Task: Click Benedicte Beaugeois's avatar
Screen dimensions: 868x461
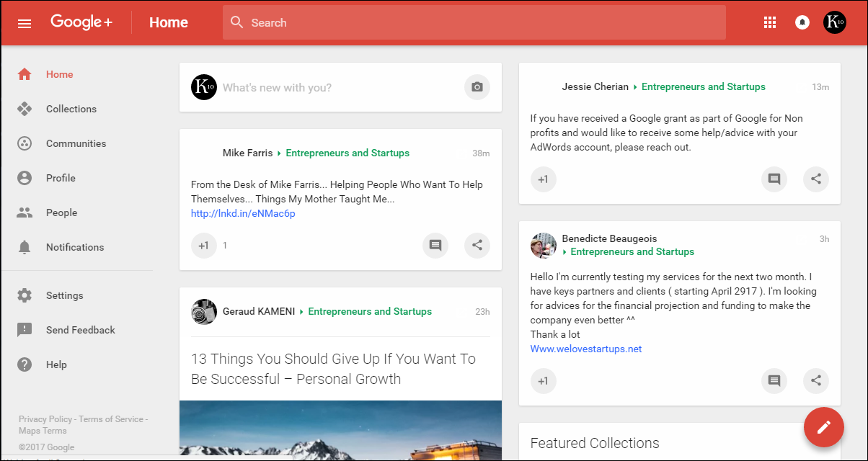Action: pos(544,245)
